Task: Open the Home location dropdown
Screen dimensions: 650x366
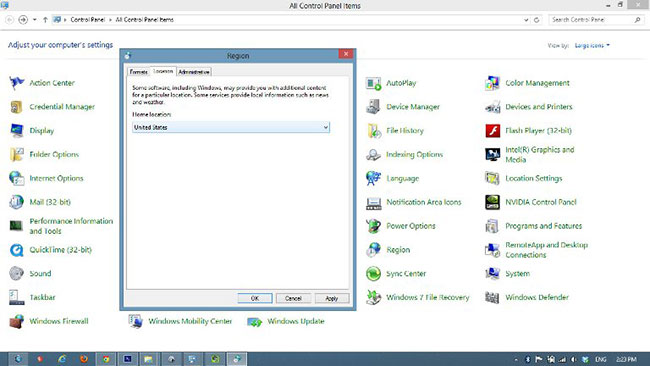Action: point(231,127)
